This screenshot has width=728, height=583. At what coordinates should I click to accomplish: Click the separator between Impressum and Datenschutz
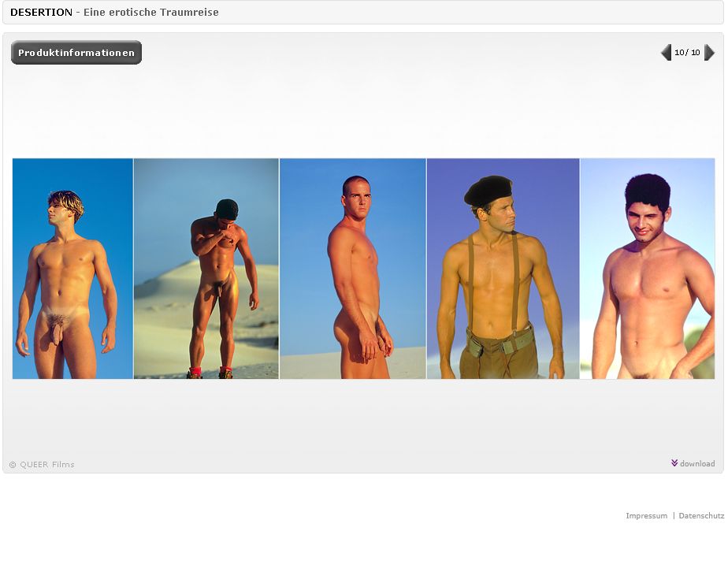coord(674,516)
